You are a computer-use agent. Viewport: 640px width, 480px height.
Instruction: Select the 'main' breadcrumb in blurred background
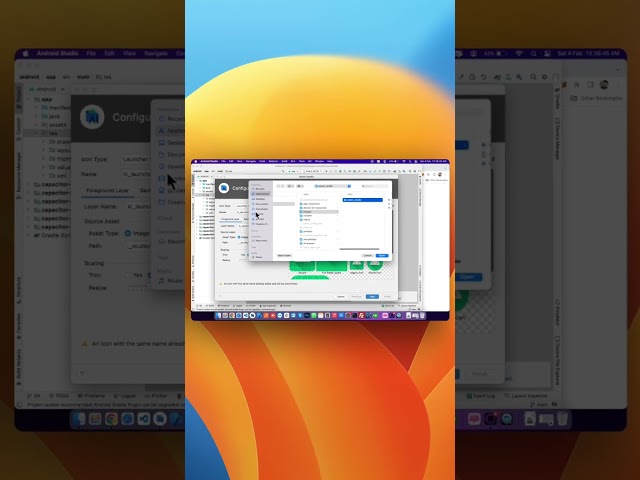point(83,77)
